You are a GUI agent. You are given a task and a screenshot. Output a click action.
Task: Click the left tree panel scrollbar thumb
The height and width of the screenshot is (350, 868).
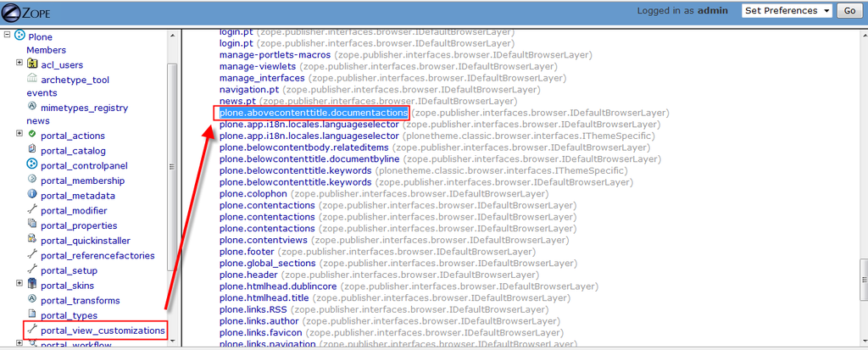pyautogui.click(x=172, y=166)
